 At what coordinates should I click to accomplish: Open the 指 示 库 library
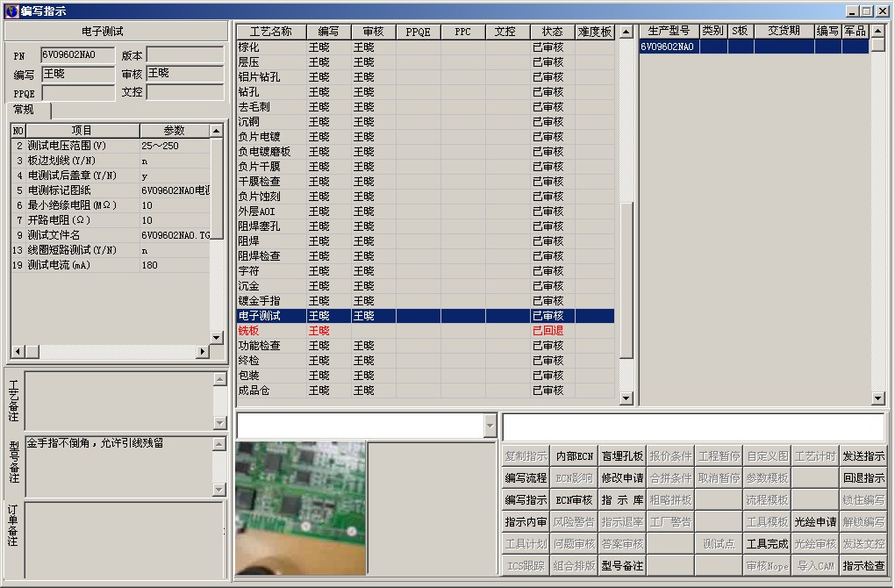622,500
